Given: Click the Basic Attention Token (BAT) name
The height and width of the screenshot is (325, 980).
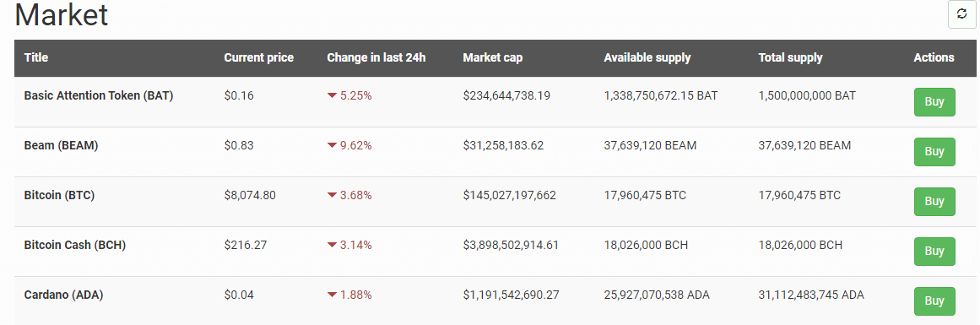Looking at the screenshot, I should click(x=99, y=96).
